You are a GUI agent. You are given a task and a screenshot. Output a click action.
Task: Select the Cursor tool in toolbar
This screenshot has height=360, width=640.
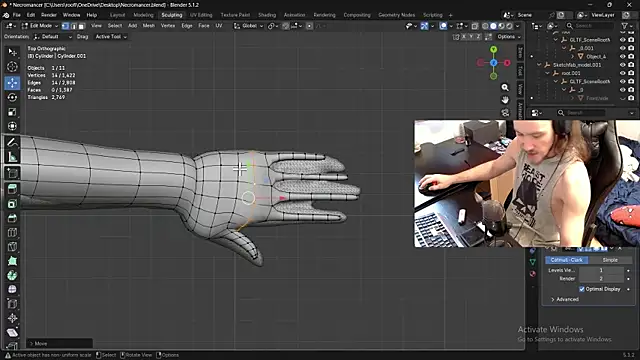click(x=12, y=67)
